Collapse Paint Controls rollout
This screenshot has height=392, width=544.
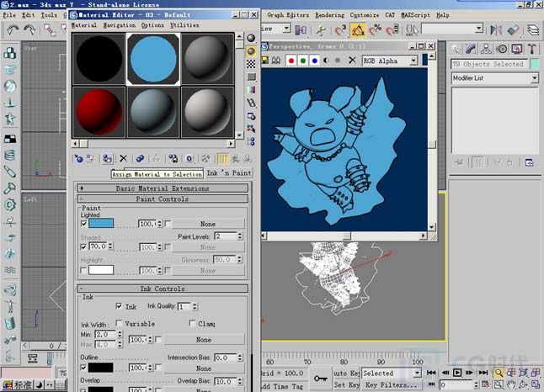coord(163,199)
